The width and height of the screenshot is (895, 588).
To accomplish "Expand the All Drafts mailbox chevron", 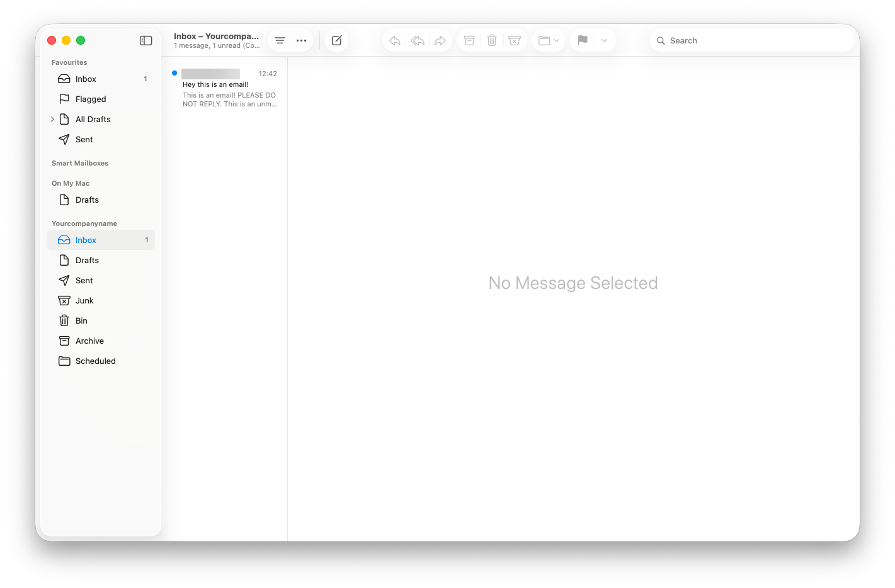I will 52,119.
